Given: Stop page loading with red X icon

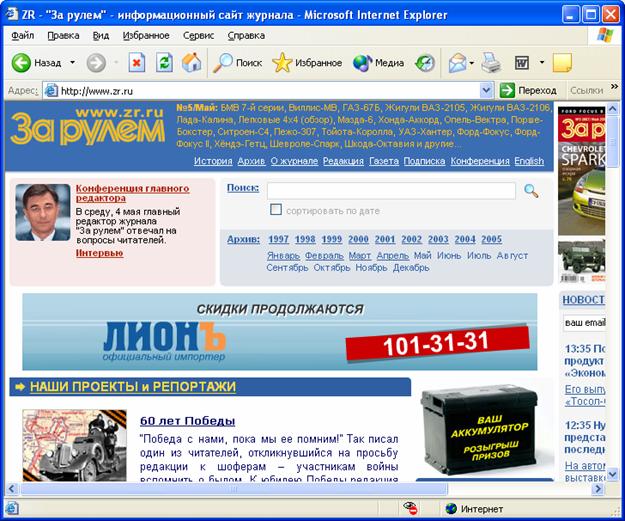Looking at the screenshot, I should (137, 63).
